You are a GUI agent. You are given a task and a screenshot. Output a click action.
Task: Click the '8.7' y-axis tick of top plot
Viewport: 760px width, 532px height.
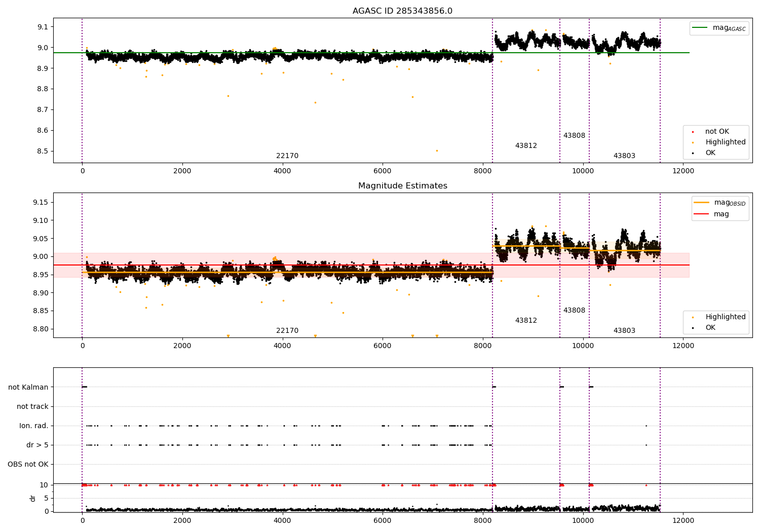pos(43,110)
